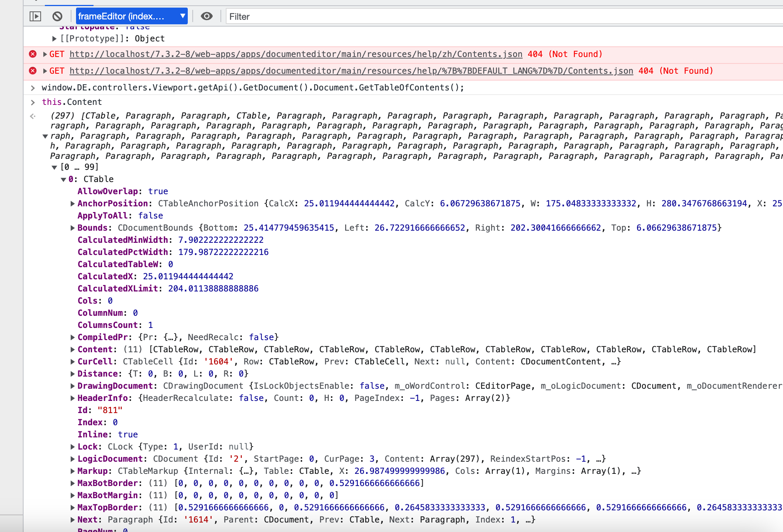Screen dimensions: 783x532
Task: Open the zh/Contents.json 404 link
Action: [296, 54]
